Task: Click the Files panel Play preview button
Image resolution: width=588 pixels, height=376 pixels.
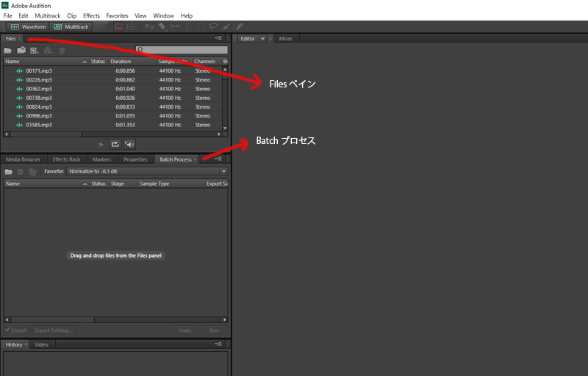Action: 101,144
